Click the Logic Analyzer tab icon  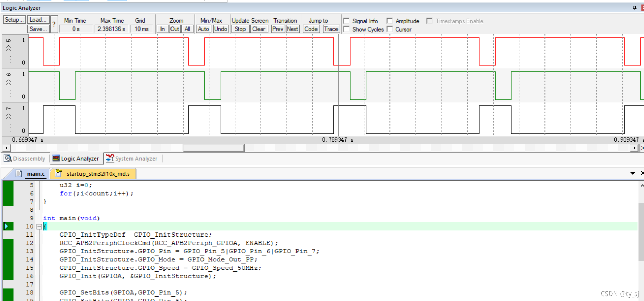[56, 158]
